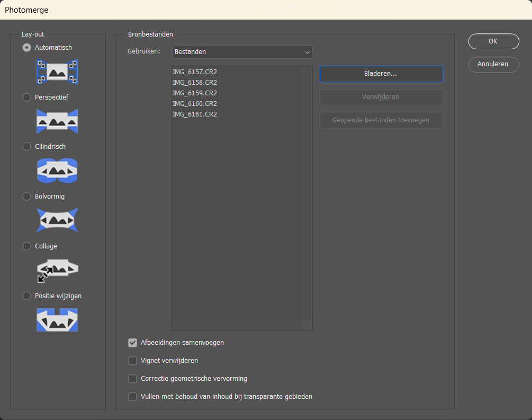
Task: Click the Perspectief layout preview icon
Action: coord(57,121)
